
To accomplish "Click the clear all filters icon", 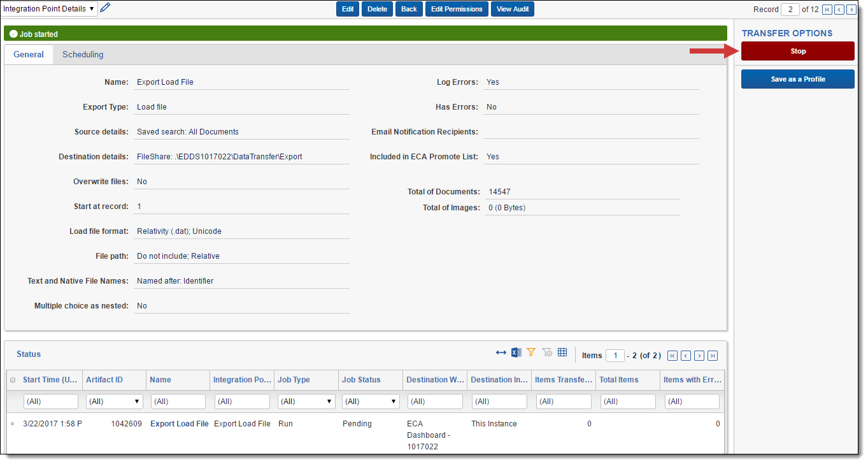I will click(547, 352).
